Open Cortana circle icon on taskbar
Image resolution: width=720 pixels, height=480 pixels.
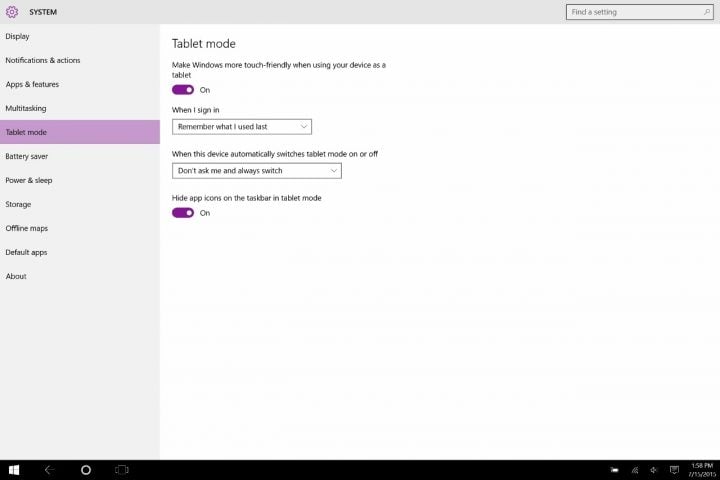tap(86, 470)
